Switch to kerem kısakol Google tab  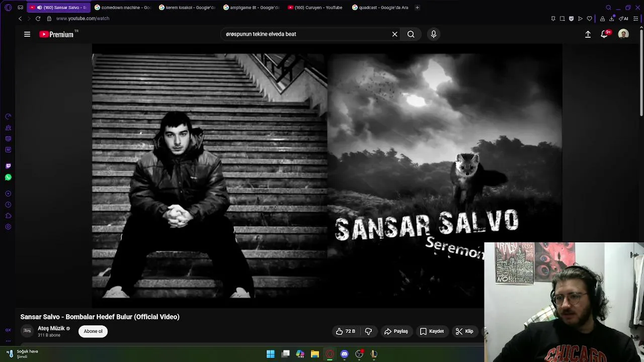click(188, 8)
